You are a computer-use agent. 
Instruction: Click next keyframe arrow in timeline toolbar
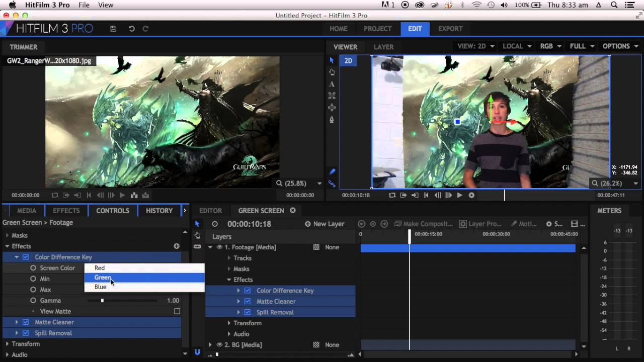point(384,224)
